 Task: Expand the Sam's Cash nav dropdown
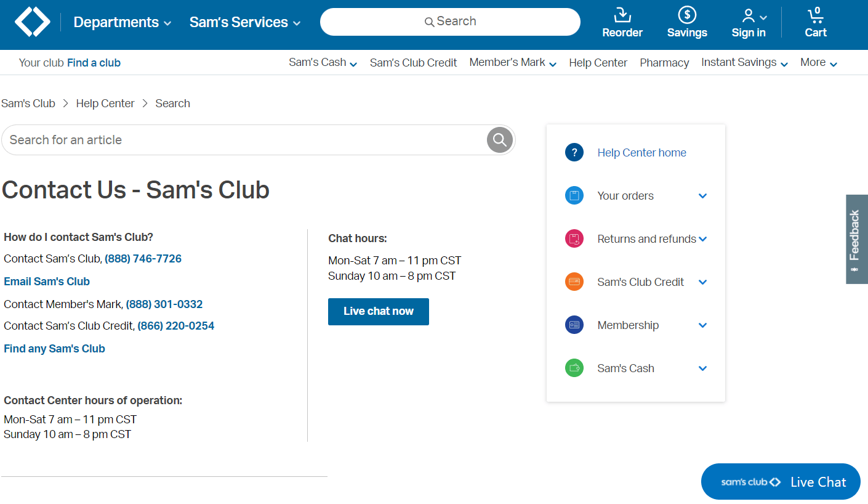[323, 63]
